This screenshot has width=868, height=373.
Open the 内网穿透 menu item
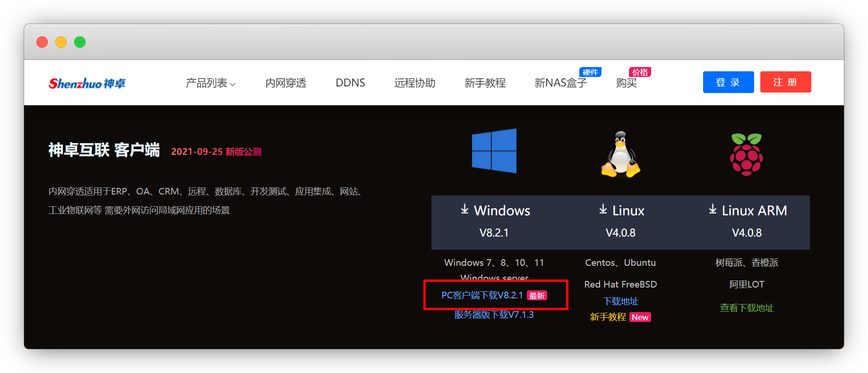(285, 83)
